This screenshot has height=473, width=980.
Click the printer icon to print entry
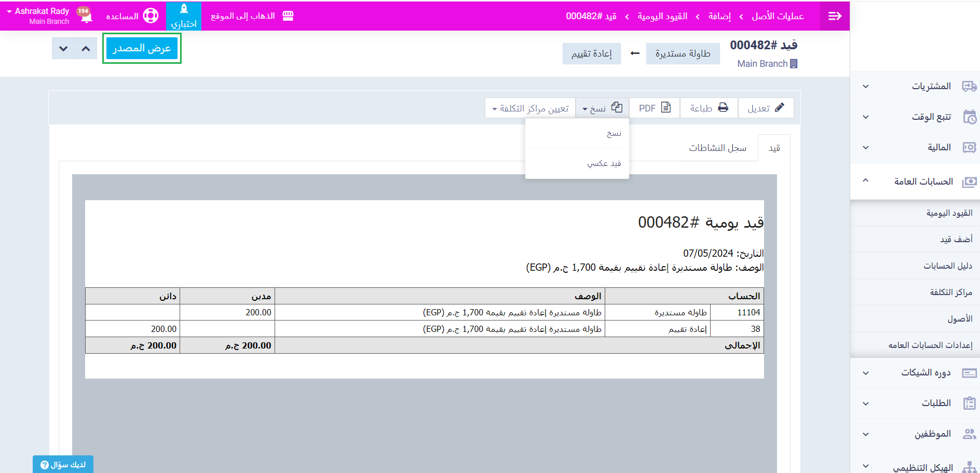pyautogui.click(x=723, y=108)
